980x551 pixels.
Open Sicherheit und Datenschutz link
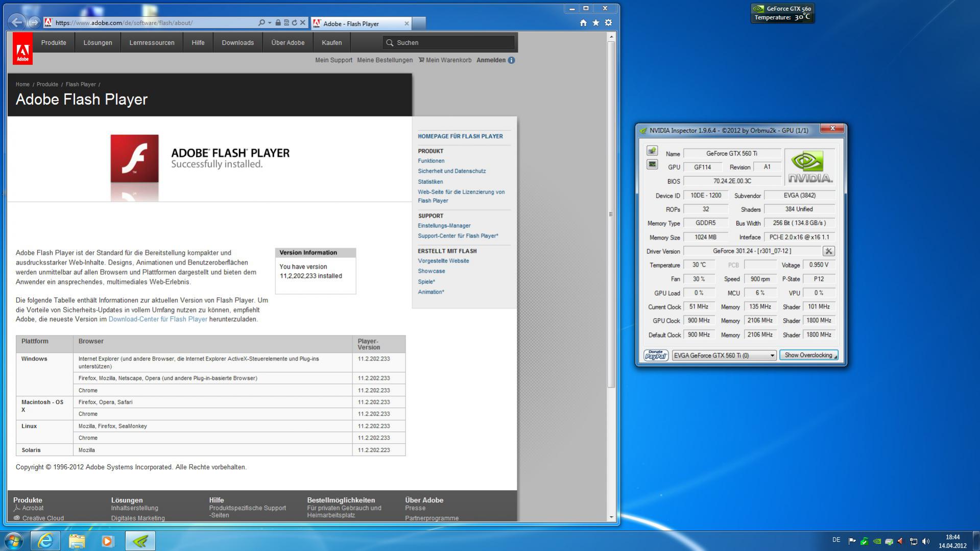tap(451, 171)
